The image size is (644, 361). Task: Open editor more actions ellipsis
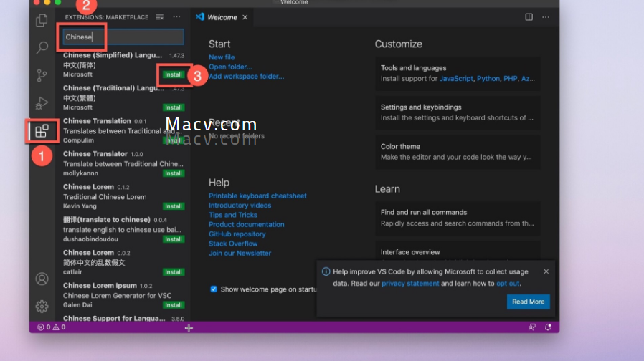coord(546,17)
